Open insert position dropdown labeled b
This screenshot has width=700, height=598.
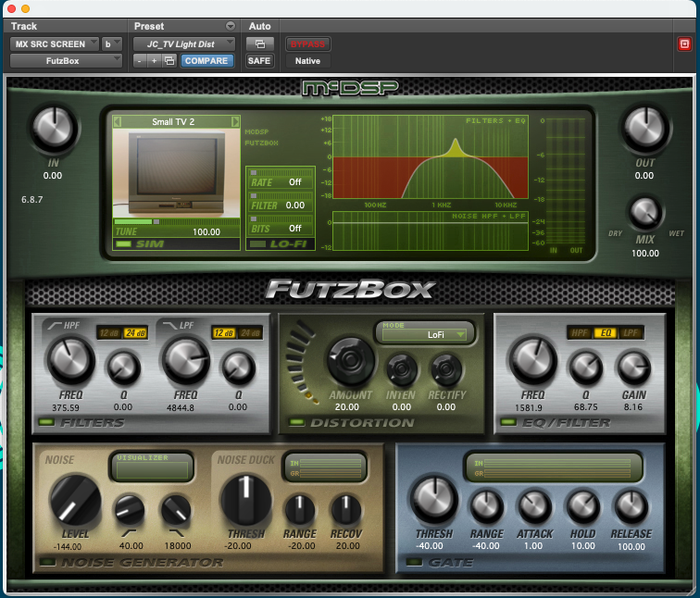point(112,44)
